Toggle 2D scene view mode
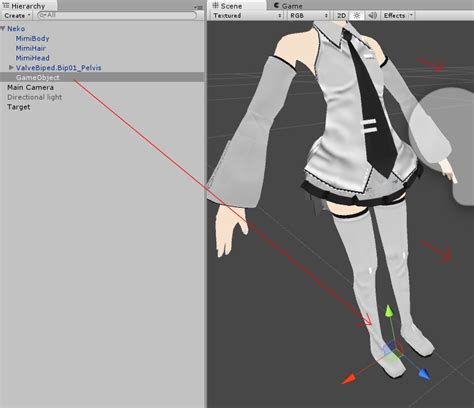This screenshot has height=408, width=474. tap(341, 16)
